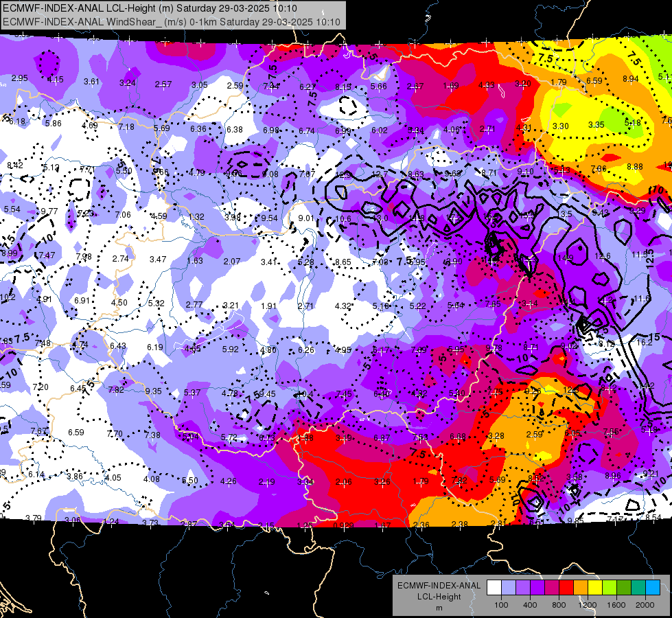Click the vivid violet swatch right of 400

pyautogui.click(x=537, y=587)
